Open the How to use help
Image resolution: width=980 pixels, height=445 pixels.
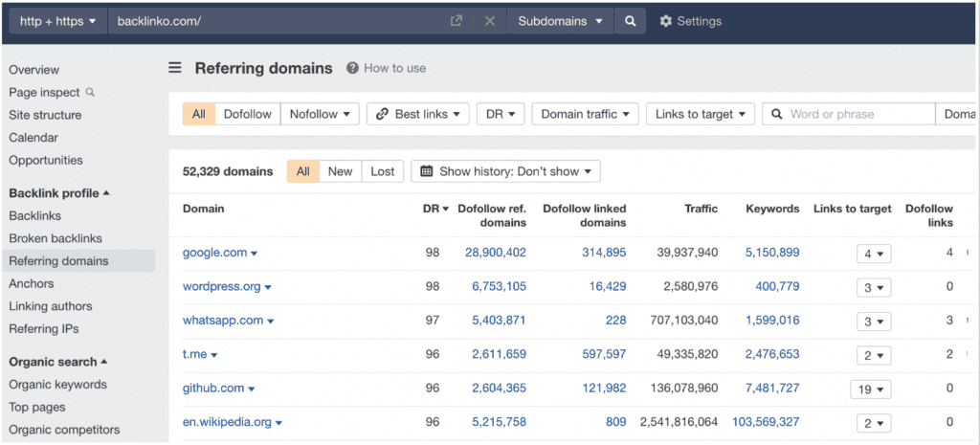click(387, 68)
